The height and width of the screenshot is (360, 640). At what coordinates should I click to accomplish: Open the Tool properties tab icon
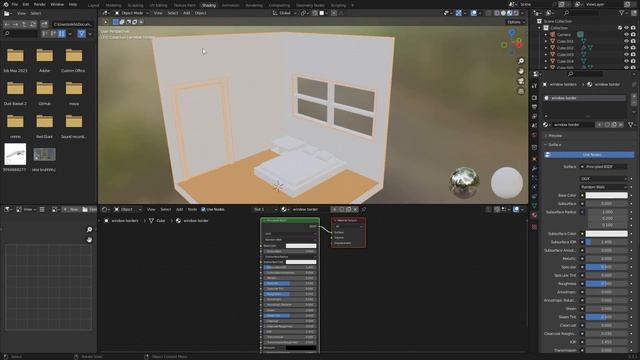click(534, 86)
